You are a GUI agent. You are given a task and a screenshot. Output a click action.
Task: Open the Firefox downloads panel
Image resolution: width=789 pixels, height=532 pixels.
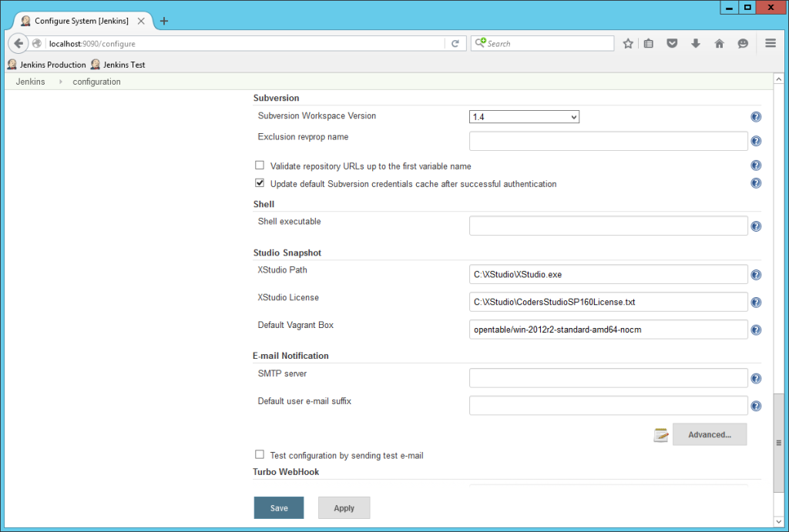click(x=696, y=44)
